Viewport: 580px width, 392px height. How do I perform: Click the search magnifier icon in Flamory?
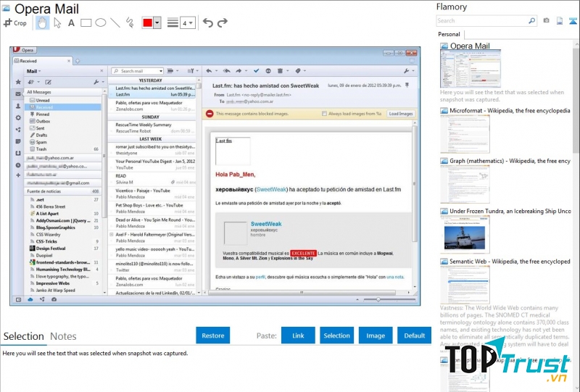(x=532, y=21)
